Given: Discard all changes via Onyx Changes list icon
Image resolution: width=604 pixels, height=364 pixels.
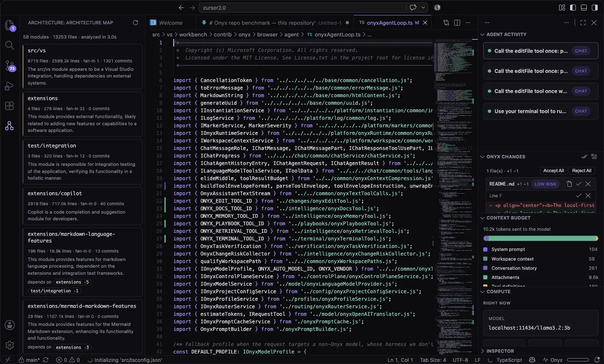Looking at the screenshot, I should [x=594, y=157].
